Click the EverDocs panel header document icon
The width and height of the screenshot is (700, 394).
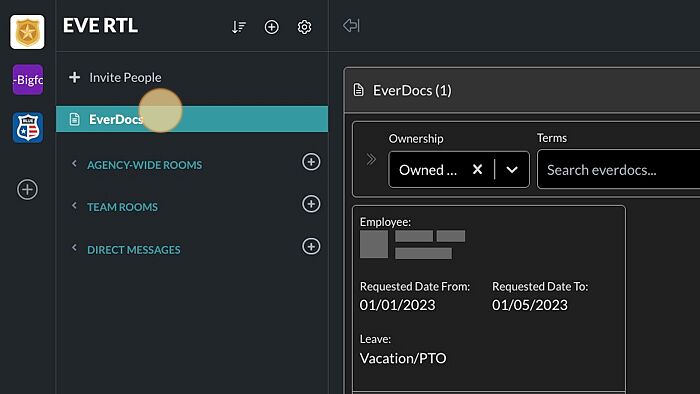coord(358,90)
